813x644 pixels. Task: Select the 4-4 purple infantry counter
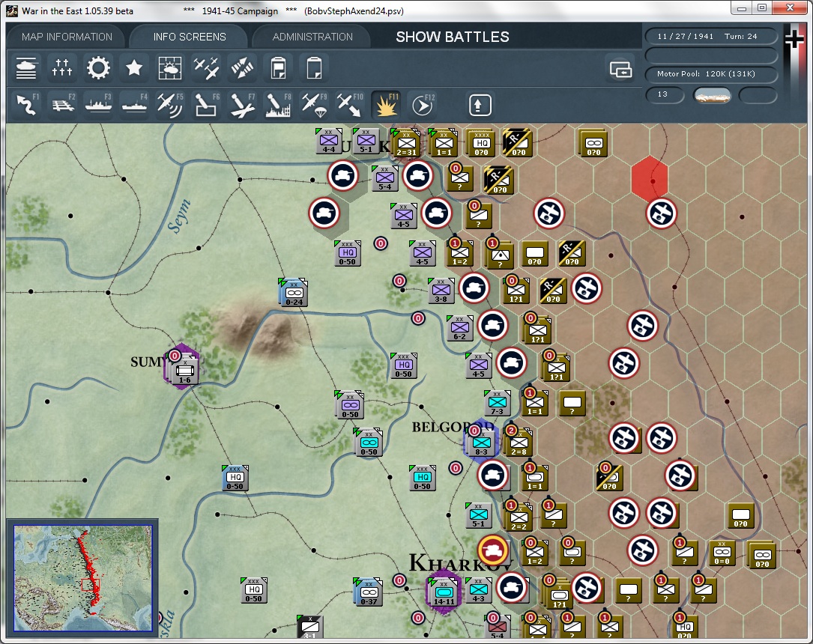tap(329, 141)
